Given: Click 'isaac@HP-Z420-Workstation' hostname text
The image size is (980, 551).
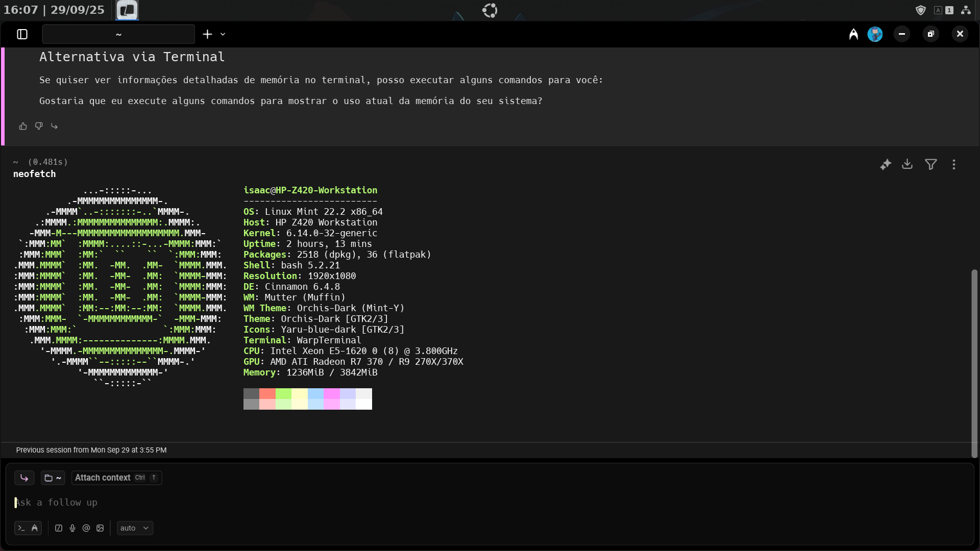Looking at the screenshot, I should pos(310,190).
